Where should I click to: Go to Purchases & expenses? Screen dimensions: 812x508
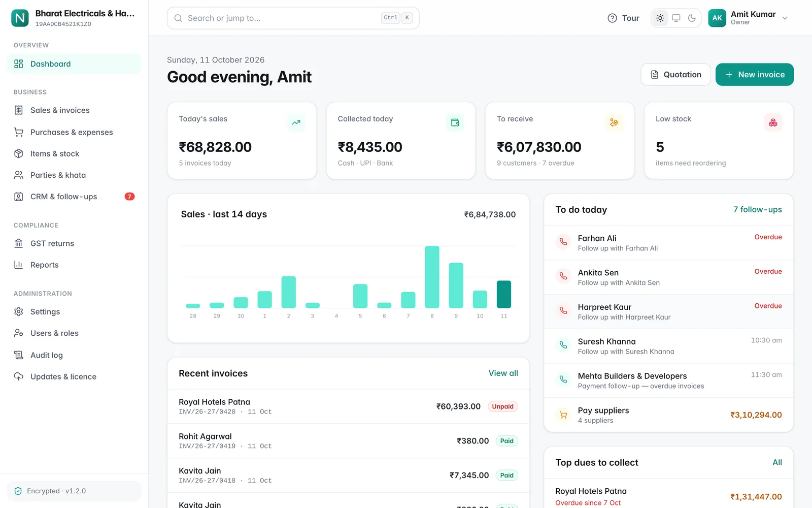74,132
